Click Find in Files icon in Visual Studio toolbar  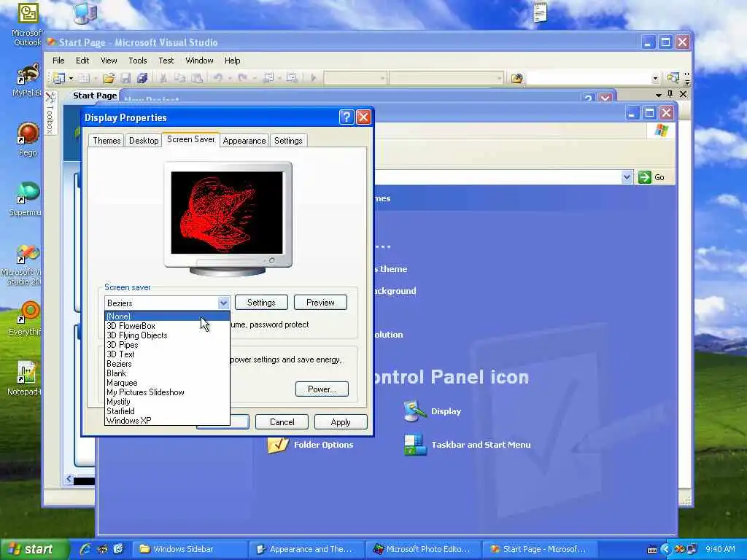pyautogui.click(x=517, y=78)
